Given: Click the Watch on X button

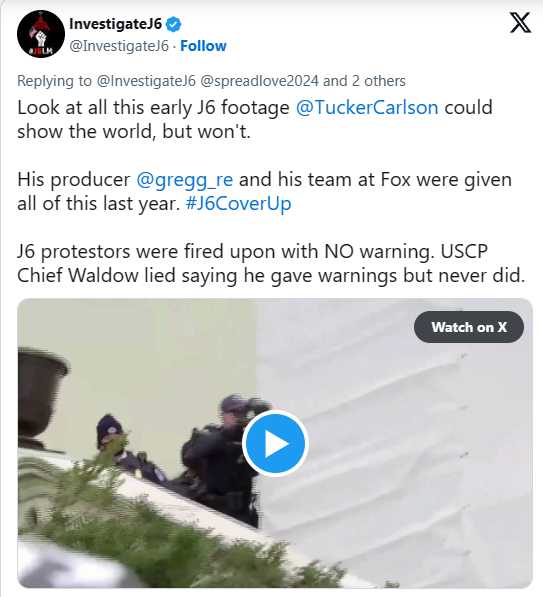Looking at the screenshot, I should (x=469, y=327).
